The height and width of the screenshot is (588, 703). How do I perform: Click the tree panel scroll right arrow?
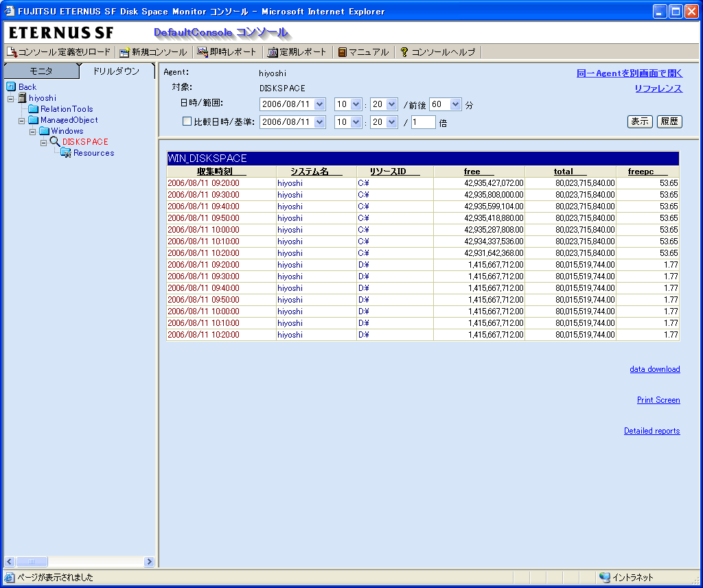(x=149, y=561)
